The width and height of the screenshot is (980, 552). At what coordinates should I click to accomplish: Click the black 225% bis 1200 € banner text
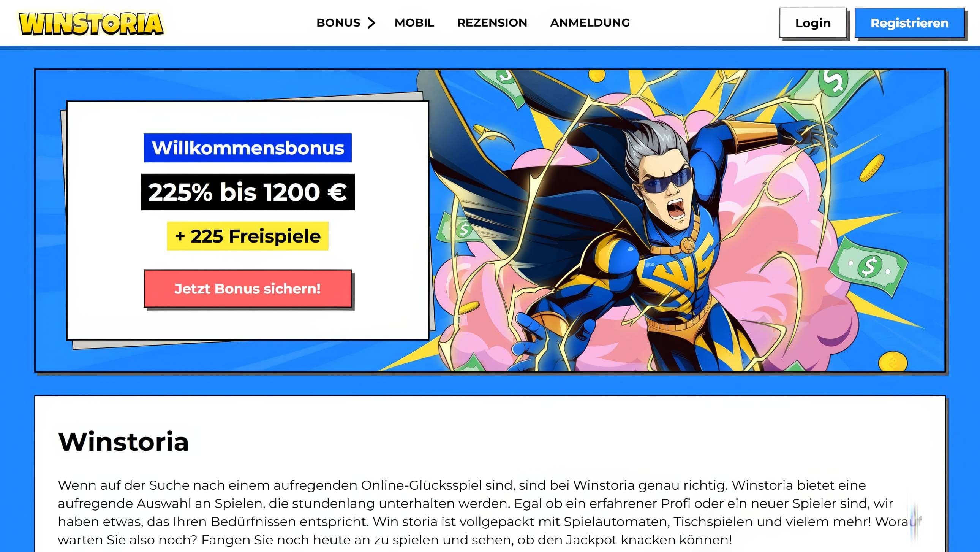click(x=248, y=192)
